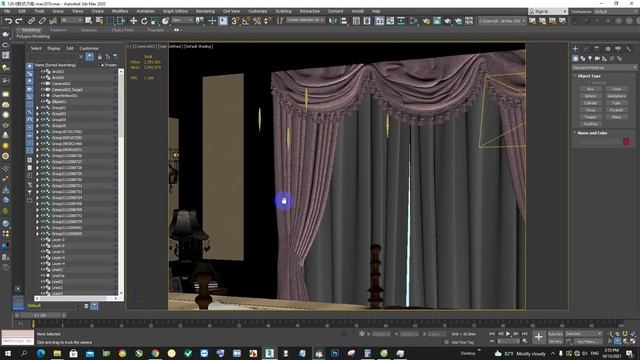Click the Play Animation button
640x360 pixels.
coord(508,334)
